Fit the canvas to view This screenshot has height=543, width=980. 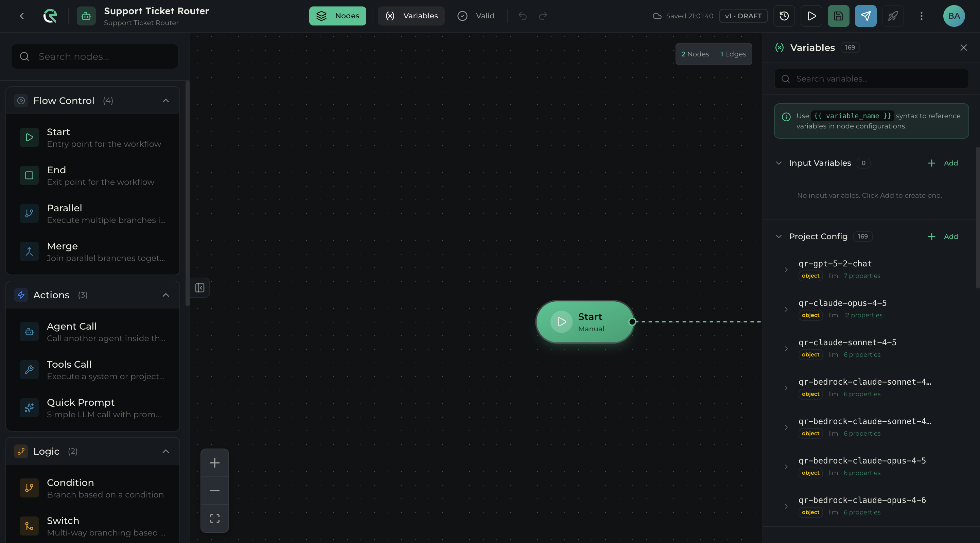(x=214, y=518)
